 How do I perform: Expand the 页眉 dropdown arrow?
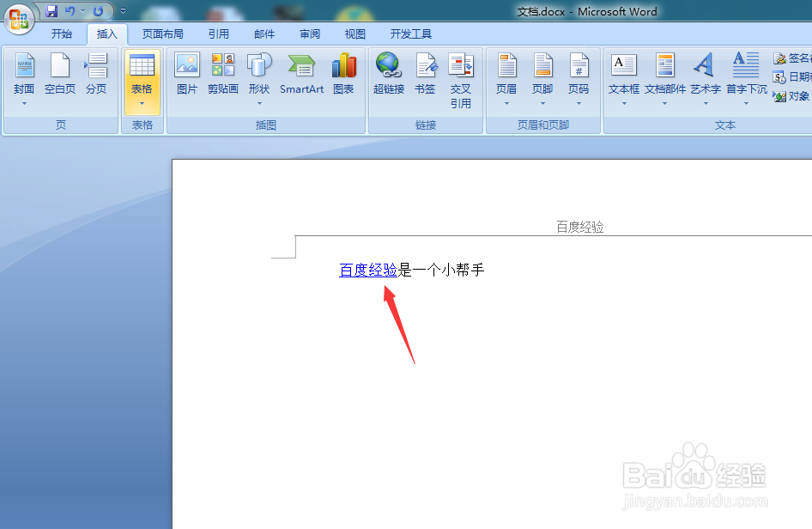pos(506,104)
